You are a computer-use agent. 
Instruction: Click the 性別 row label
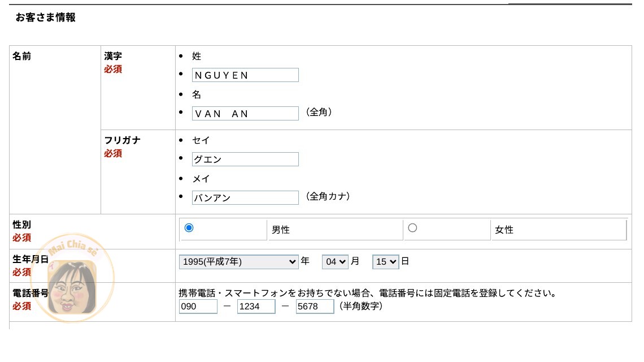click(22, 225)
